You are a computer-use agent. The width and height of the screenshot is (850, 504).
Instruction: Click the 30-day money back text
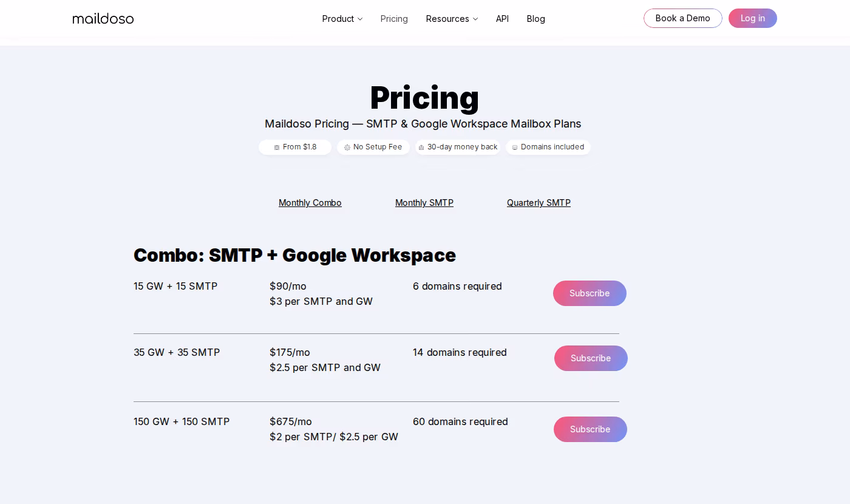click(463, 147)
